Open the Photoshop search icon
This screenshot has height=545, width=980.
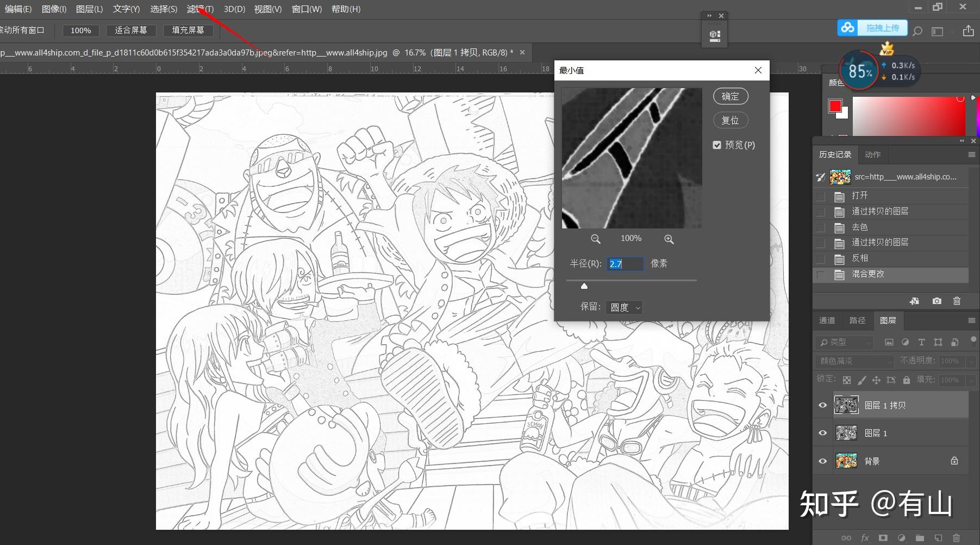tap(917, 31)
